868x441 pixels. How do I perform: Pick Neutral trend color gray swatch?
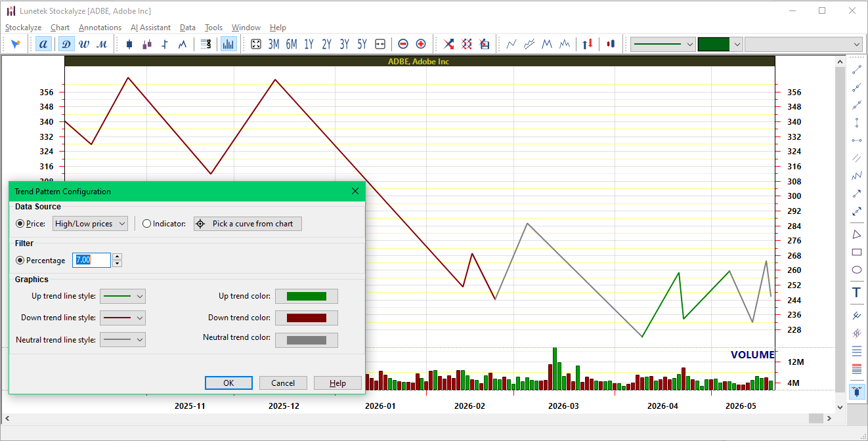307,340
